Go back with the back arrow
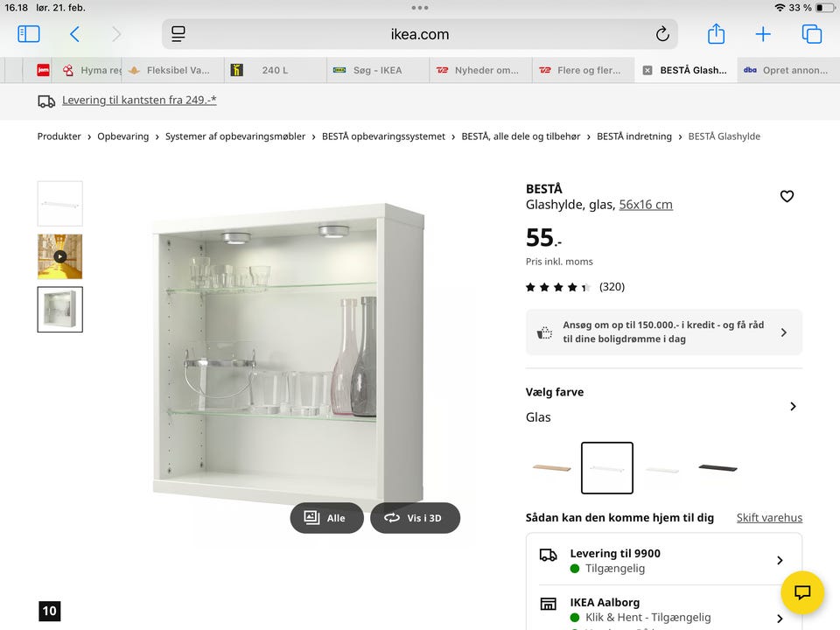The image size is (840, 630). [x=74, y=34]
